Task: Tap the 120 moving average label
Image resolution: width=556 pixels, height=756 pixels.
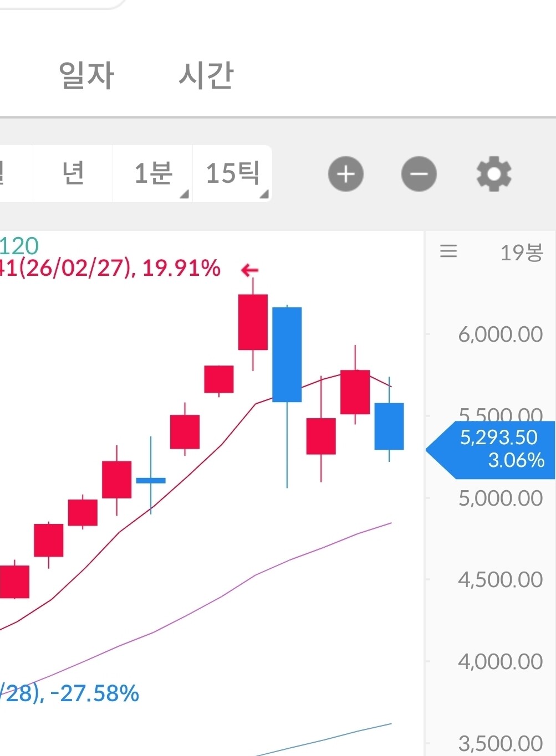Action: pos(20,246)
